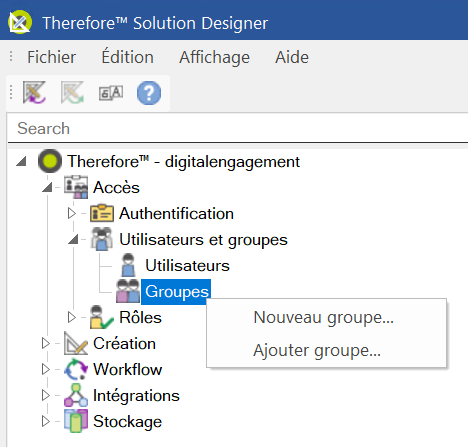The image size is (468, 447).
Task: Click the Authentification badge icon
Action: (102, 213)
